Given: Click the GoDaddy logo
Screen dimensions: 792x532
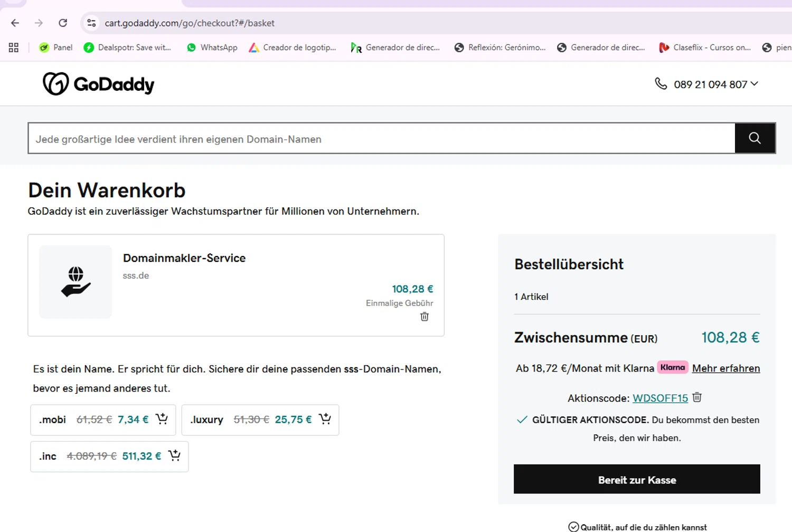Looking at the screenshot, I should [99, 84].
